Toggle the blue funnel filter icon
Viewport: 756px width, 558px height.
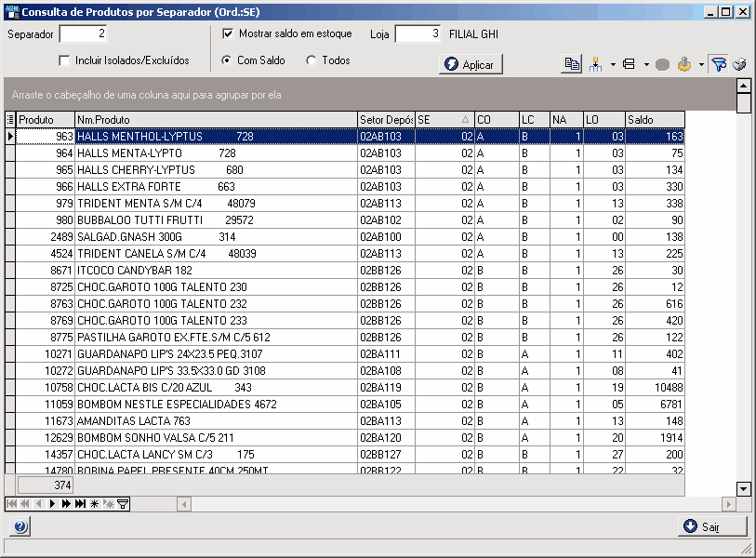pyautogui.click(x=719, y=64)
